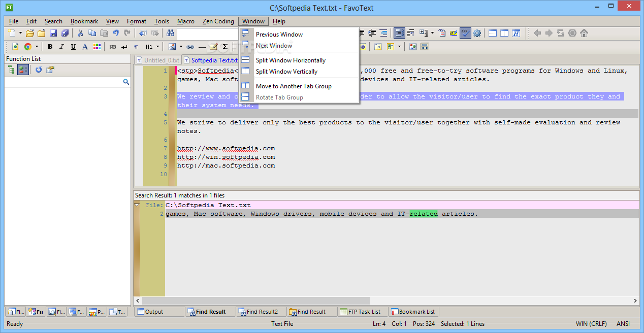Toggle the Bold formatting button

point(50,47)
